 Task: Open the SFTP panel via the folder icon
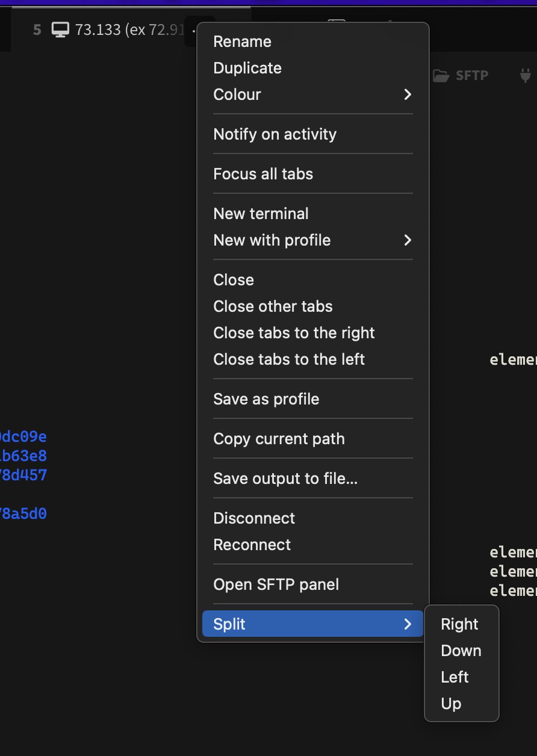coord(441,75)
